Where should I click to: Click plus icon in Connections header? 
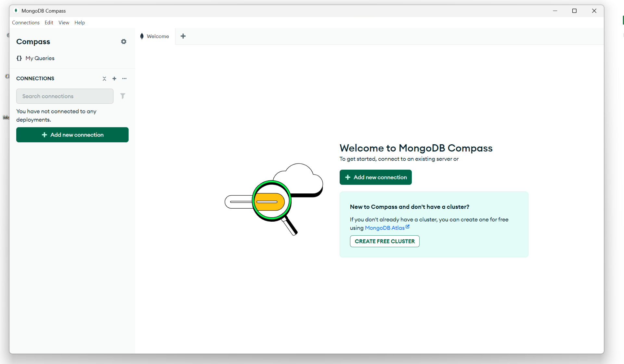click(x=114, y=79)
